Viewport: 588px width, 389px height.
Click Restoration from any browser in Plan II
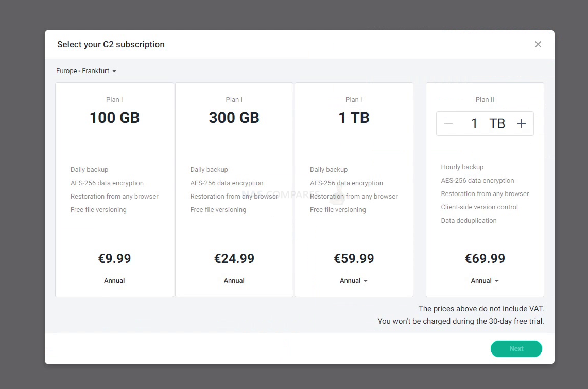point(485,193)
